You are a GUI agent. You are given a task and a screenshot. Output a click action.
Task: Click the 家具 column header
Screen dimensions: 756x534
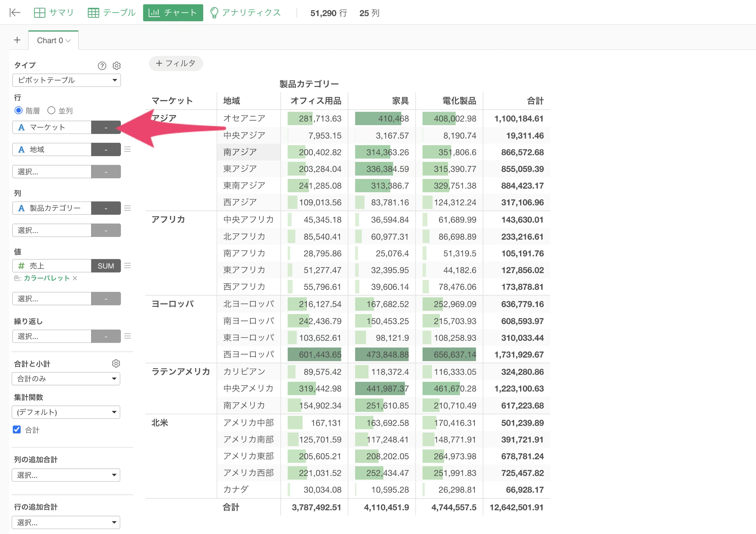point(400,101)
